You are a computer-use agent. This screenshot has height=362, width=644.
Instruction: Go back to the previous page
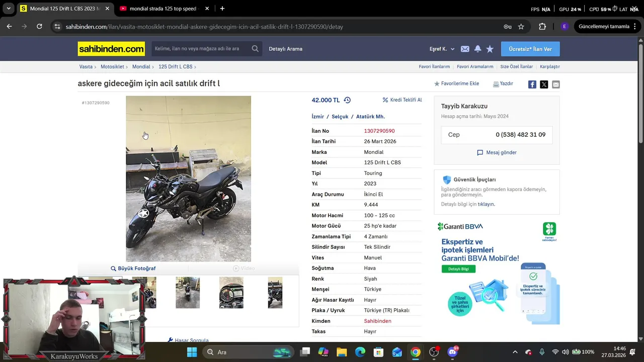[9, 27]
